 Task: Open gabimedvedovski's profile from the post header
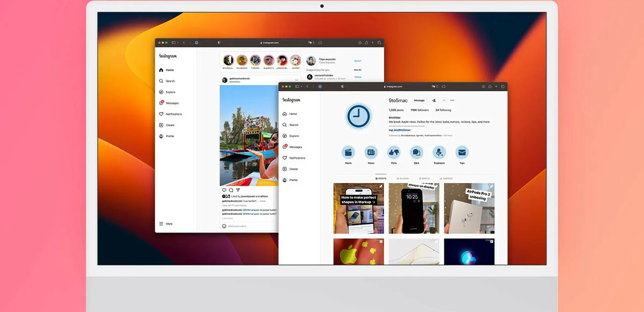pos(239,78)
